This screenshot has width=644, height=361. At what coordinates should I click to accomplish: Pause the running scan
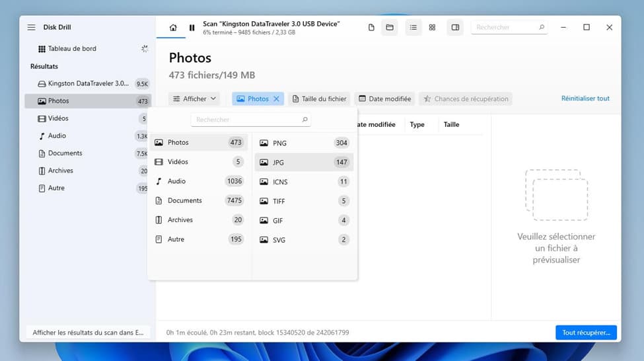tap(192, 28)
